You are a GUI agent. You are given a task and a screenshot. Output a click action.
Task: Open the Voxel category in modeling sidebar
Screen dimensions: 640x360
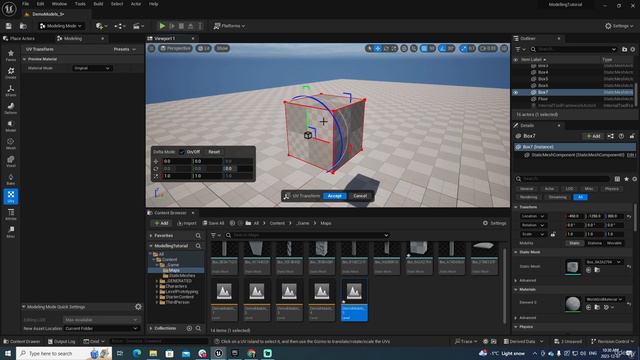click(11, 161)
